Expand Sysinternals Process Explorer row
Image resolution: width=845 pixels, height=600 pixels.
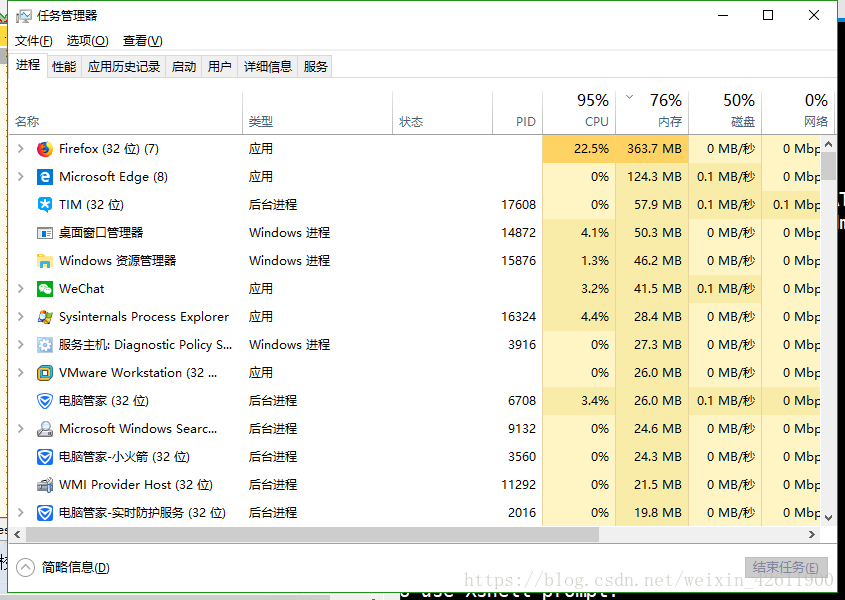[x=21, y=317]
